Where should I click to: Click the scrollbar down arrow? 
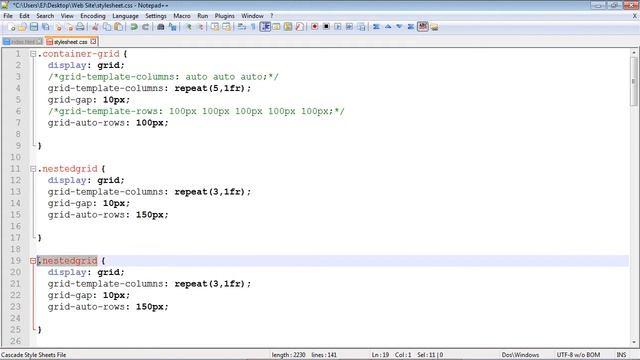tap(634, 342)
